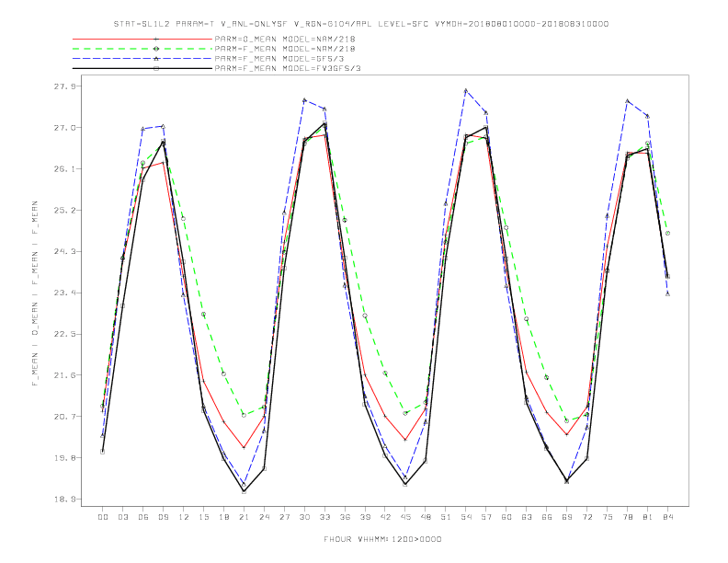Click x-axis tick label 57

[x=486, y=517]
